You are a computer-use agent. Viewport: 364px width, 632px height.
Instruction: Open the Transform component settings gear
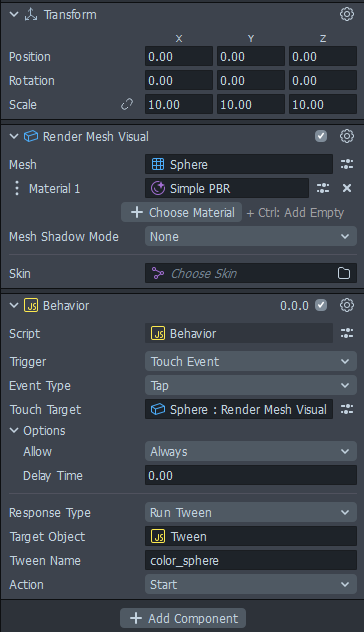point(347,15)
